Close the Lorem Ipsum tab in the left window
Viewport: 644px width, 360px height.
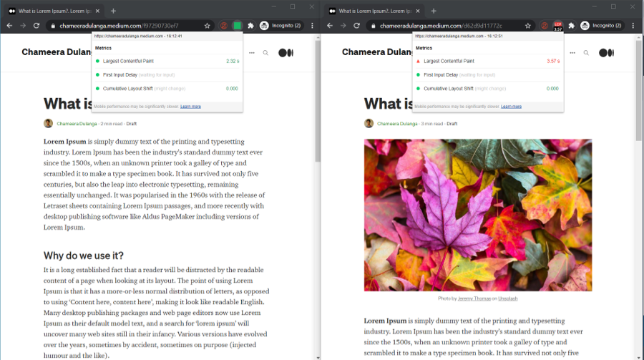pos(97,11)
